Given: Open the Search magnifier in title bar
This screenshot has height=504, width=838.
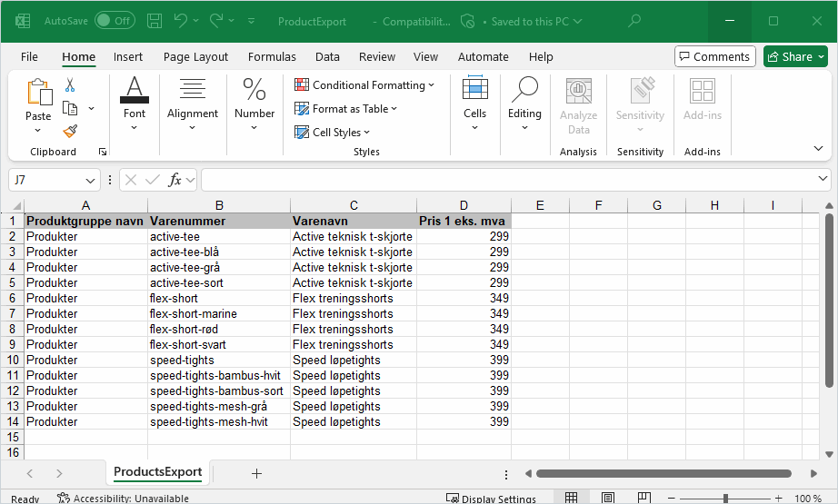Looking at the screenshot, I should pos(634,21).
